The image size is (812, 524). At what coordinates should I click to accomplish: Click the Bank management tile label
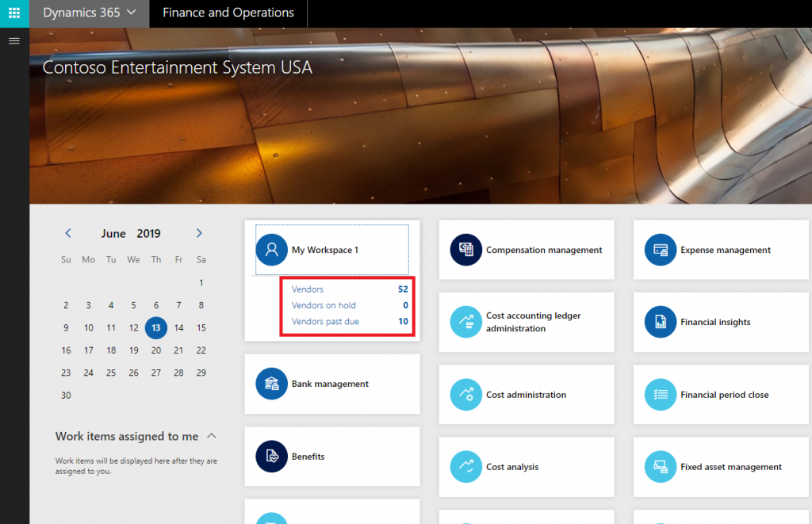coord(330,384)
